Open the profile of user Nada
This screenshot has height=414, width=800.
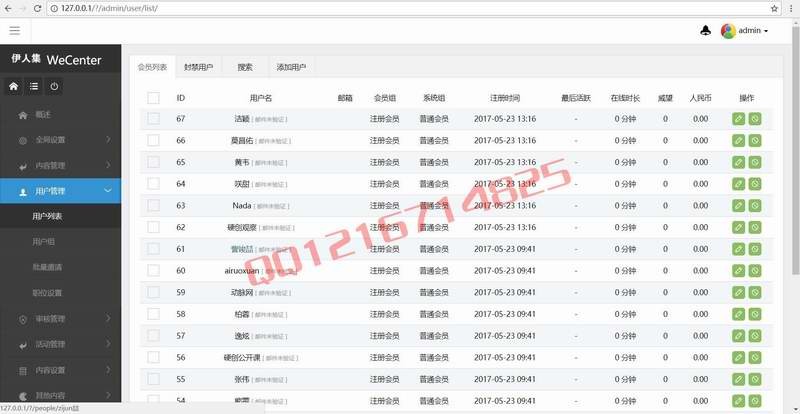tap(242, 205)
